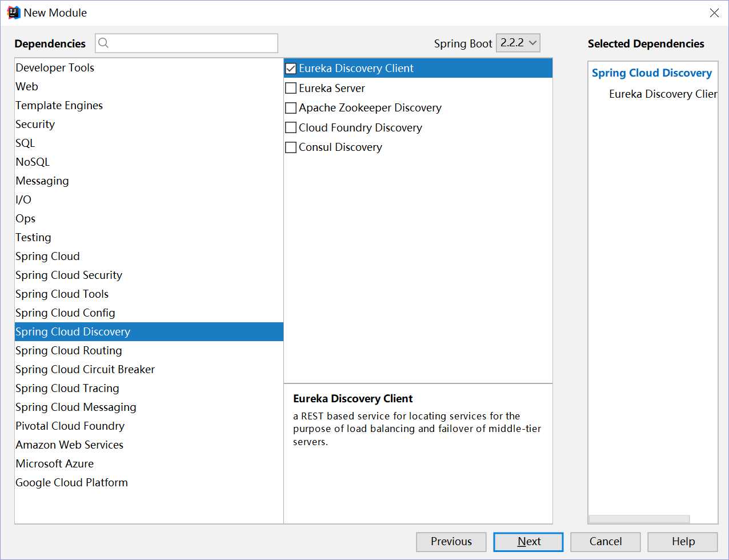Select Eureka Discovery Client in Selected Dependencies list
The height and width of the screenshot is (560, 729).
[x=663, y=94]
